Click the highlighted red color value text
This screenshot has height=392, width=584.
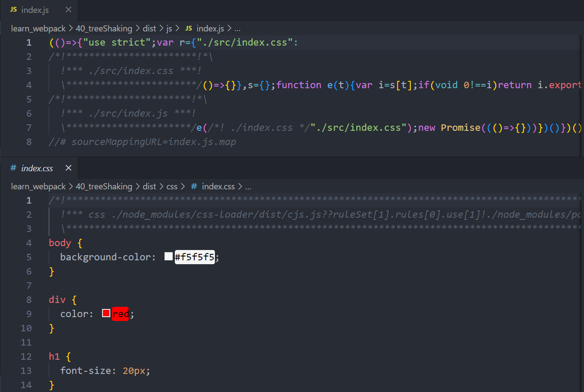point(121,314)
